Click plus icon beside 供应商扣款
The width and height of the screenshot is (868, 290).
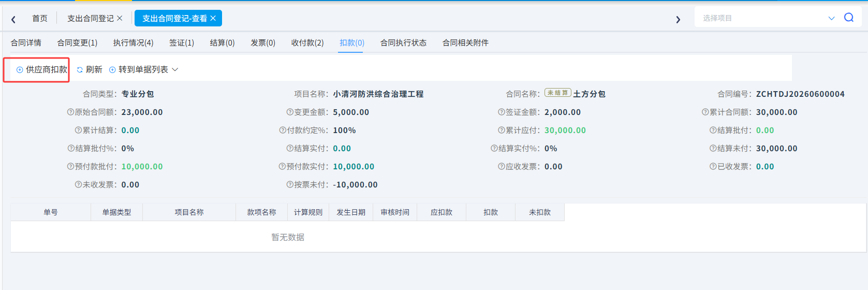click(x=20, y=70)
